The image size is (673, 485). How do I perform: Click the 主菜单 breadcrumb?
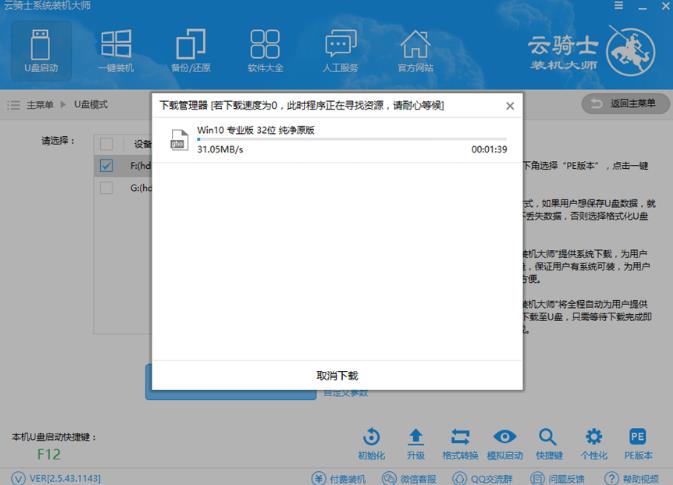[40, 104]
